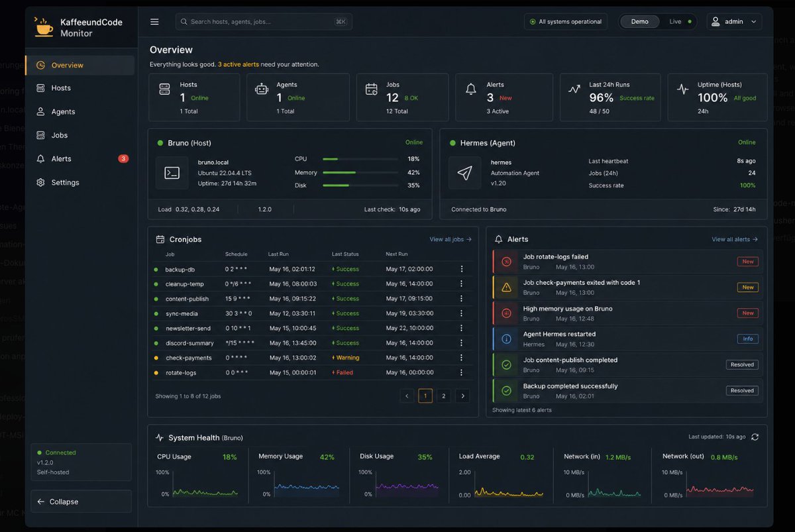Open the backup-db row options menu
Viewport: 795px width, 532px height.
click(x=462, y=269)
